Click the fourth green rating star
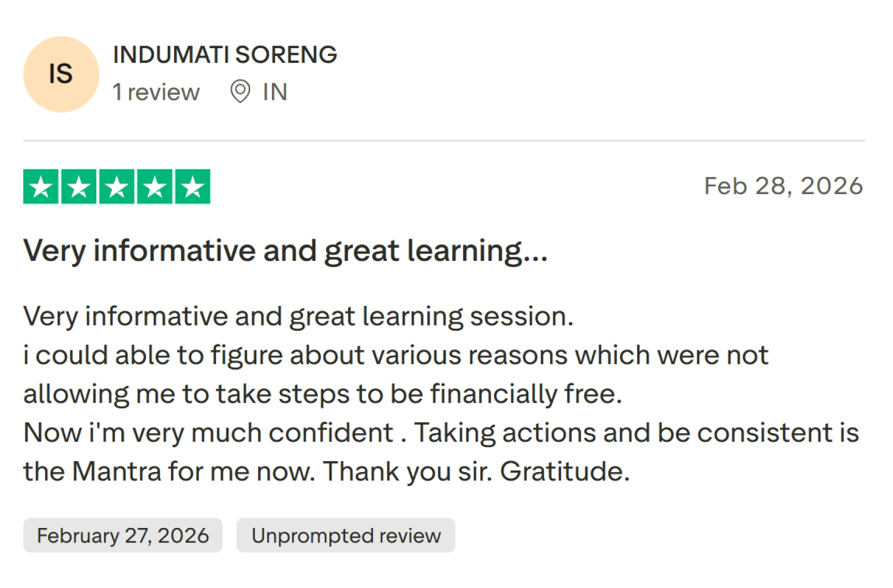Screen dimensions: 893x588 tap(154, 186)
